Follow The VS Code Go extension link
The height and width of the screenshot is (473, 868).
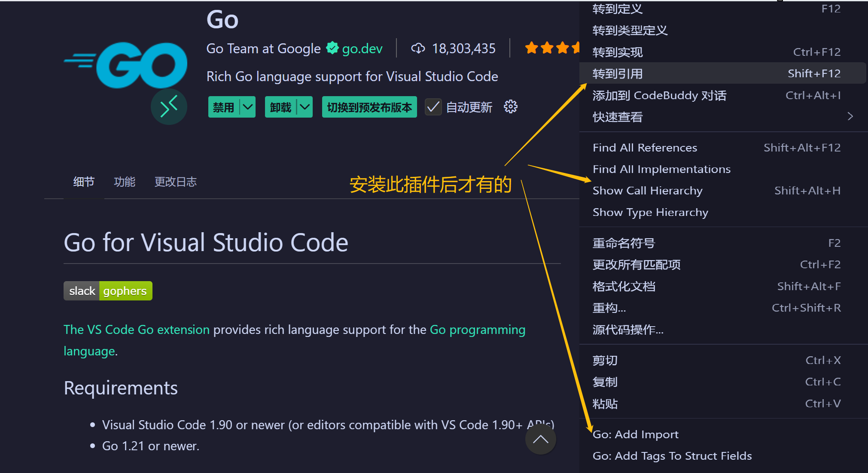[137, 330]
